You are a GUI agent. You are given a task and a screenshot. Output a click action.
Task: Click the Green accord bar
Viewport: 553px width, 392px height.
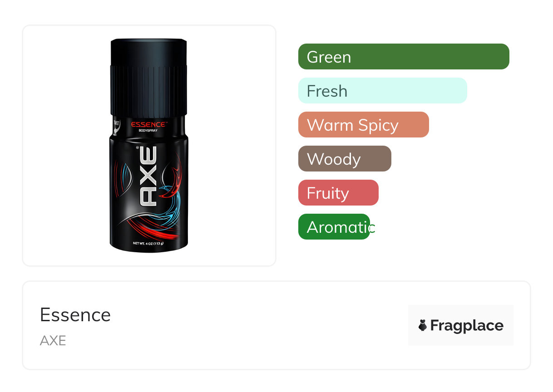click(404, 57)
